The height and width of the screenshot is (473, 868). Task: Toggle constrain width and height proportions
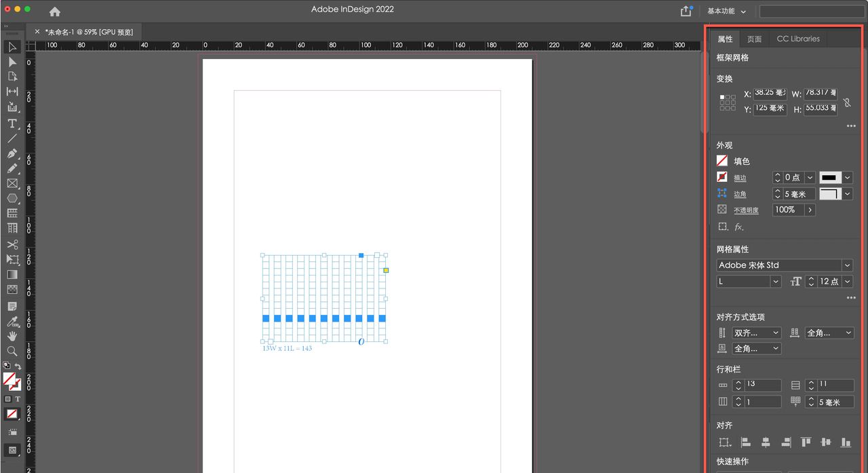(x=846, y=102)
